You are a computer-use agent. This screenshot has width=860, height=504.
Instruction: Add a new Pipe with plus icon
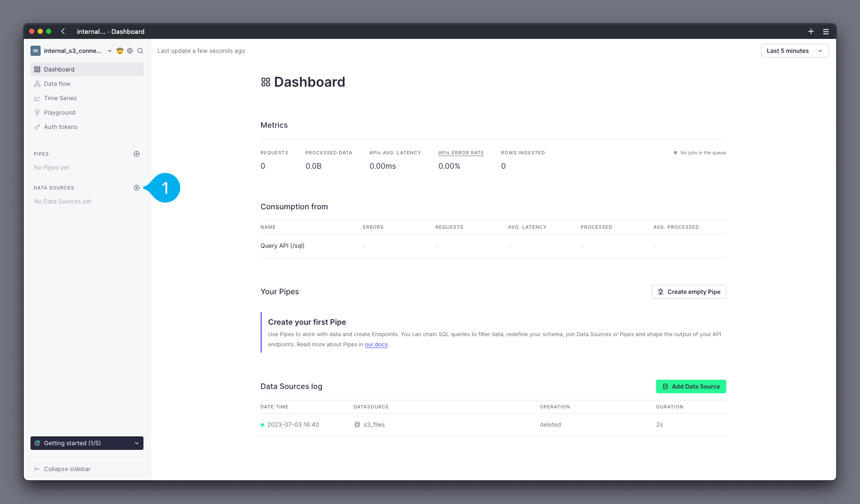click(x=137, y=154)
